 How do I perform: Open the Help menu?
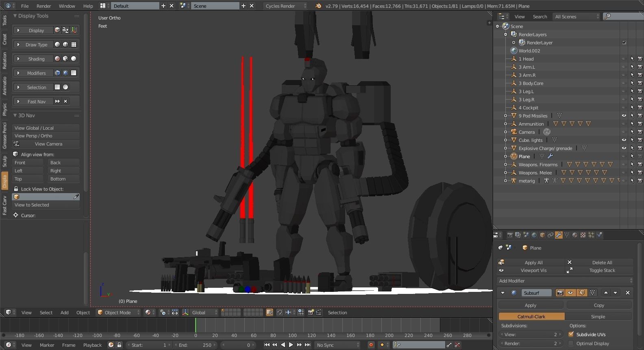click(88, 6)
